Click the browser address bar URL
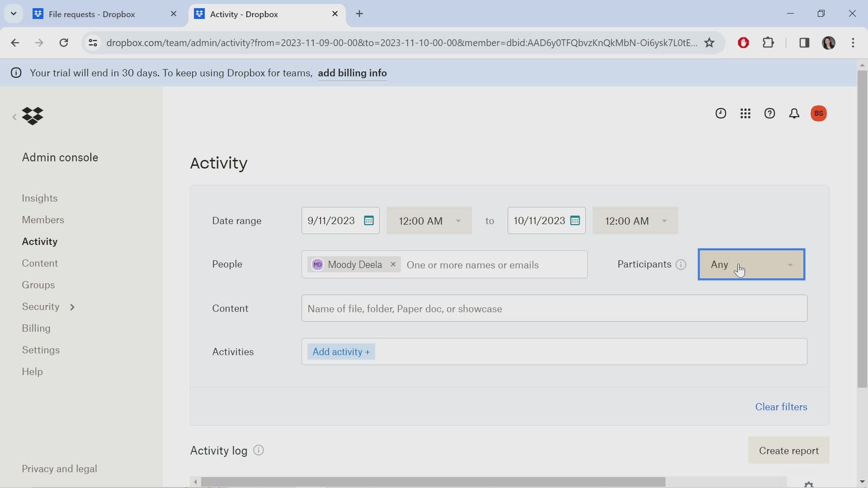The image size is (868, 488). coord(402,42)
